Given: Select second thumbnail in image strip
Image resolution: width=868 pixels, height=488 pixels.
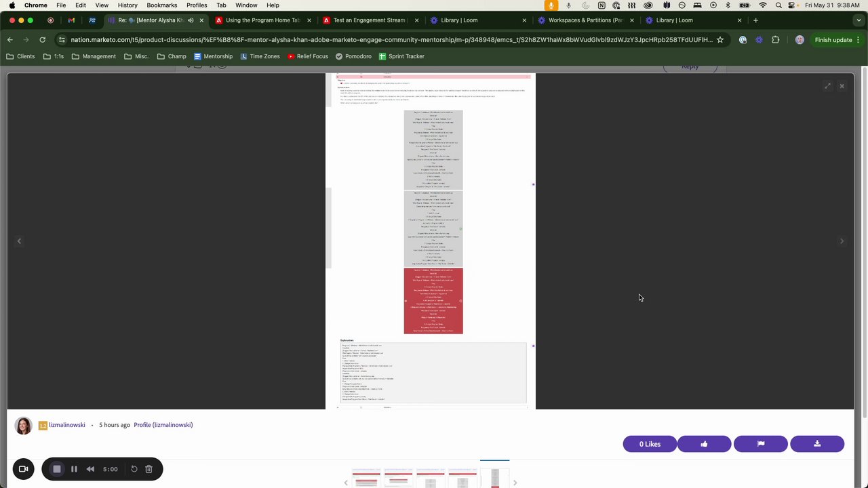Looking at the screenshot, I should 398,478.
